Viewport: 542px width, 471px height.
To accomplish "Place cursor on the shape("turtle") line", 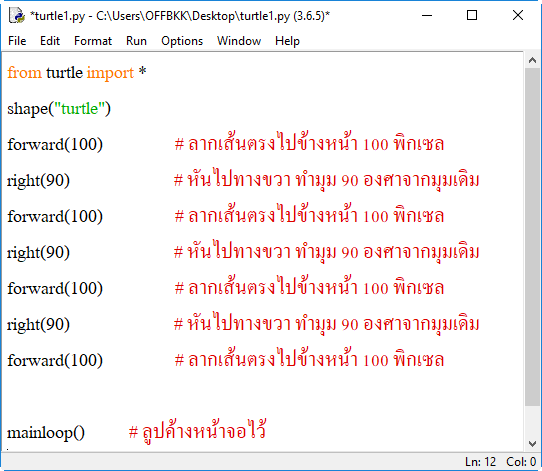I will tap(59, 109).
